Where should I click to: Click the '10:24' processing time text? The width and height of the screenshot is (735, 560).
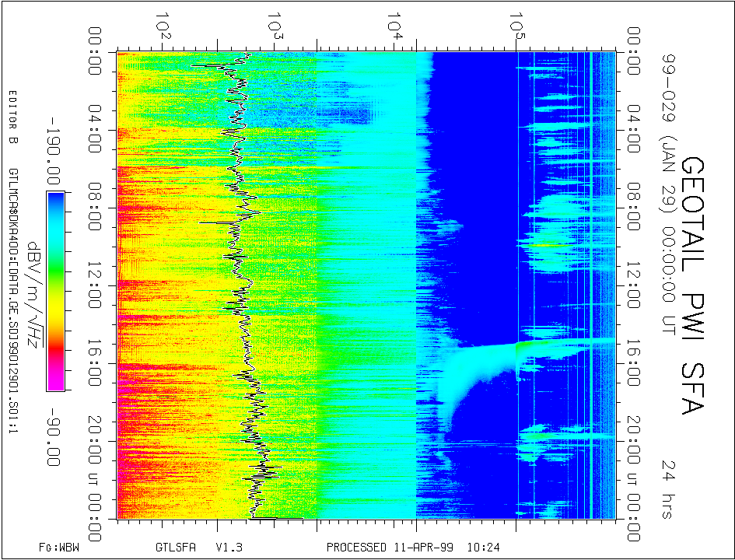pyautogui.click(x=483, y=547)
